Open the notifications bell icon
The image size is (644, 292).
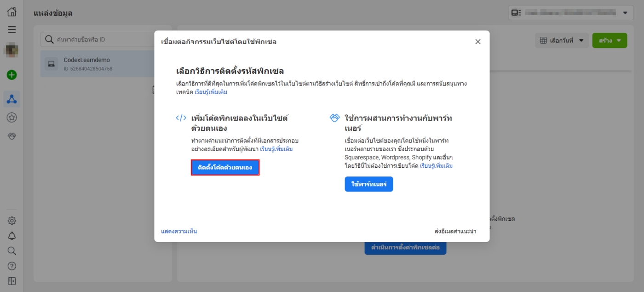[12, 236]
